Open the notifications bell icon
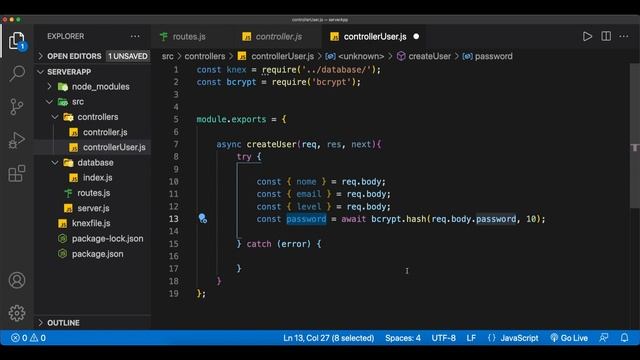Screen dimensions: 640x360 pyautogui.click(x=624, y=338)
